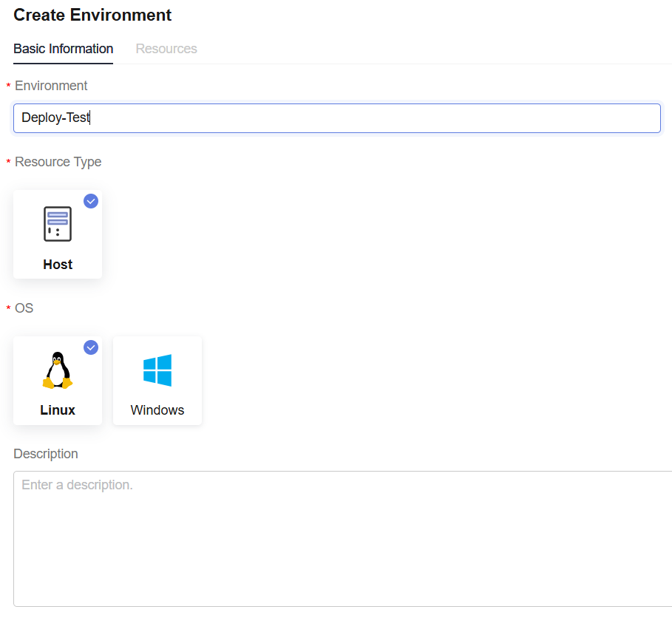Image resolution: width=672 pixels, height=632 pixels.
Task: Click the Linux penguin icon
Action: 58,370
